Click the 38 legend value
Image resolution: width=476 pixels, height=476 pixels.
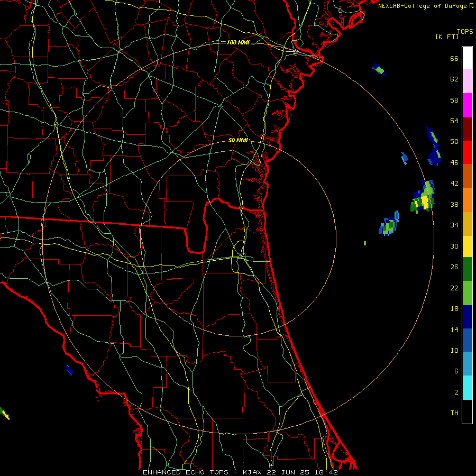click(x=454, y=204)
